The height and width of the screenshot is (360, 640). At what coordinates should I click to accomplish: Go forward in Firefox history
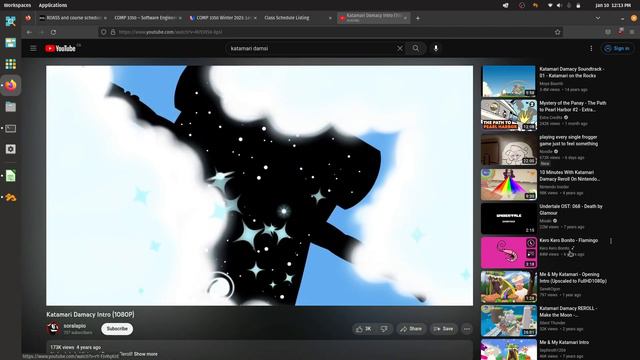pos(41,32)
